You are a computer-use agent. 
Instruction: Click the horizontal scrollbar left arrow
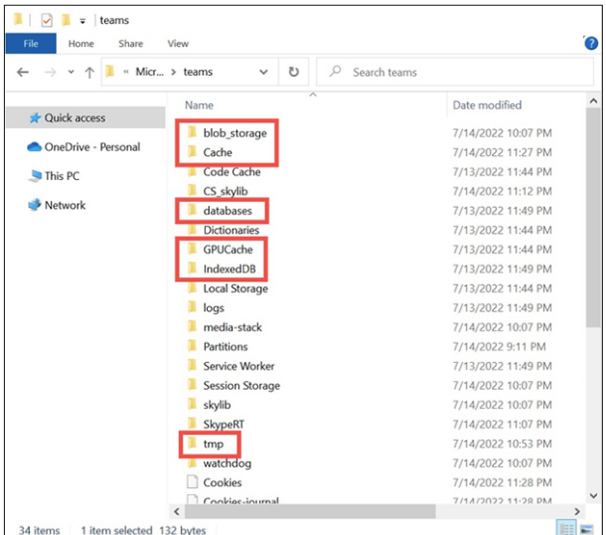point(177,512)
